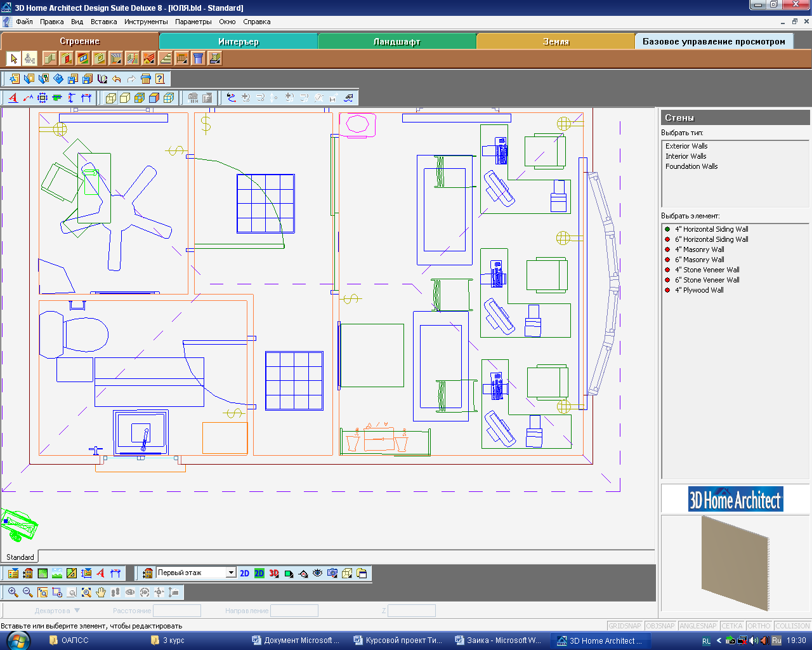Click the Undo arrow icon

pos(117,79)
